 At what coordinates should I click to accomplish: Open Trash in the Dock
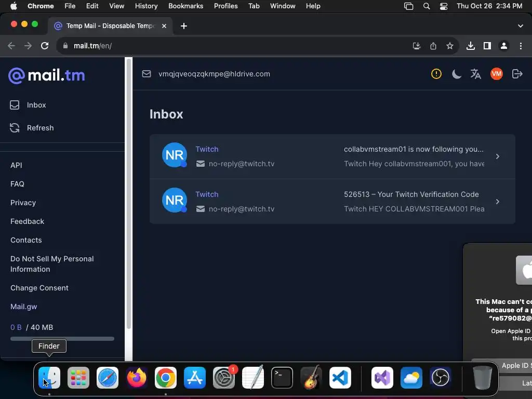point(483,378)
